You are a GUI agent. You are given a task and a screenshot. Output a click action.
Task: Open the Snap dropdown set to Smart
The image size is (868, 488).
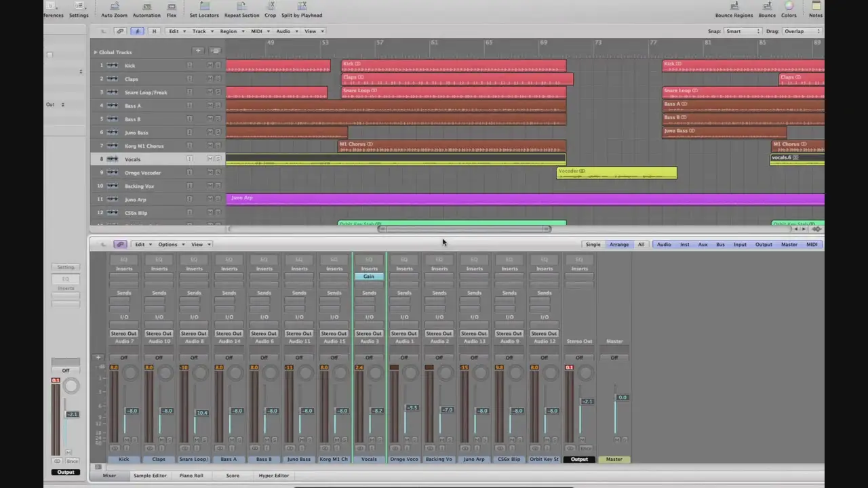(743, 31)
